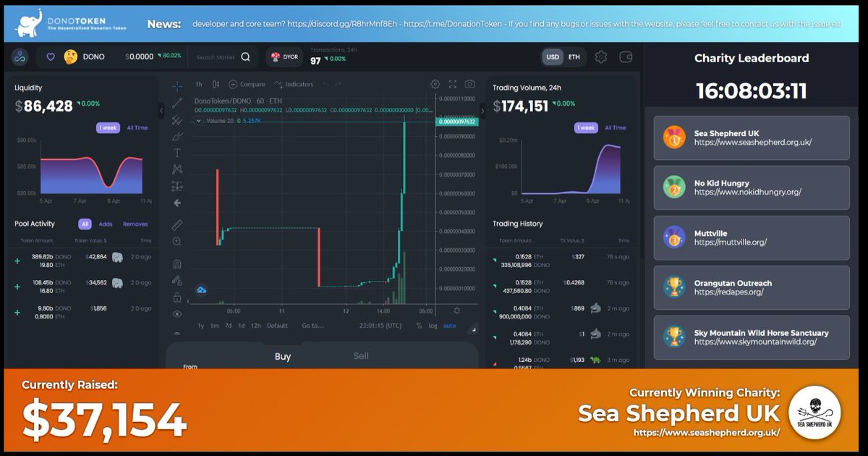Viewport: 868px width, 456px height.
Task: Show only Adds in Pool Activity
Action: [106, 224]
